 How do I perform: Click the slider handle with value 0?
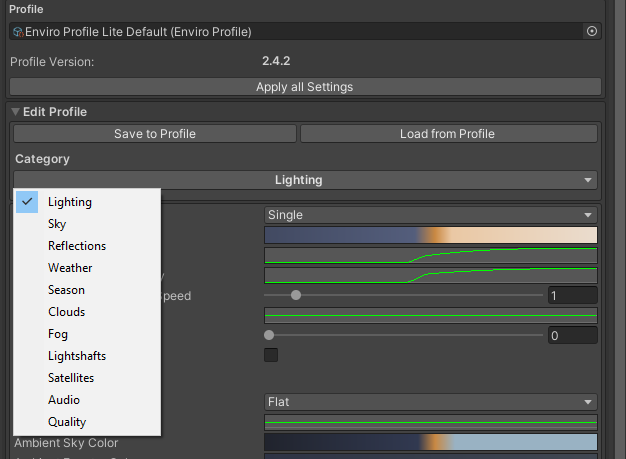click(269, 335)
